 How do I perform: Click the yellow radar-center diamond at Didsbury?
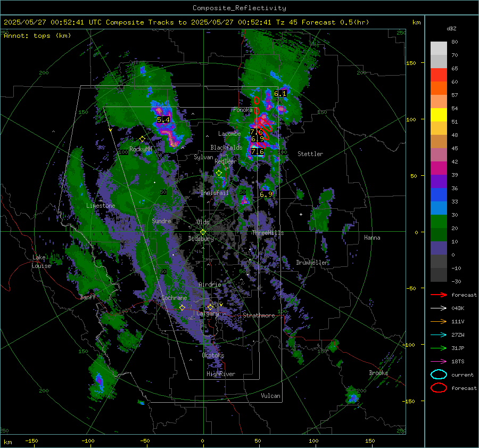[203, 232]
